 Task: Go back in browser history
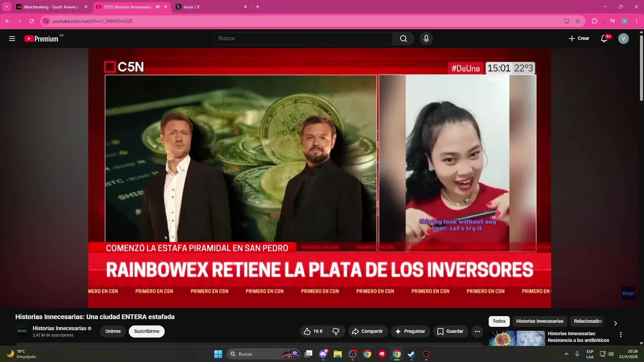(7, 21)
